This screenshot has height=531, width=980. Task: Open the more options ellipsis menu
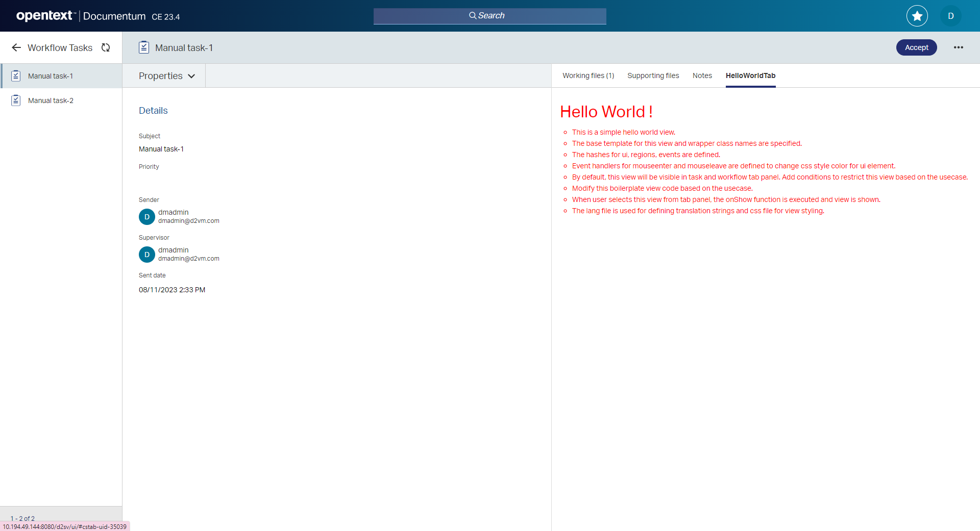[959, 47]
